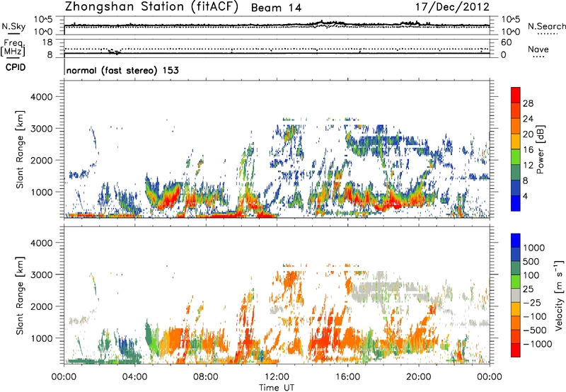Pick the yellow 16–20 dB power colorbar segment

tap(516, 141)
